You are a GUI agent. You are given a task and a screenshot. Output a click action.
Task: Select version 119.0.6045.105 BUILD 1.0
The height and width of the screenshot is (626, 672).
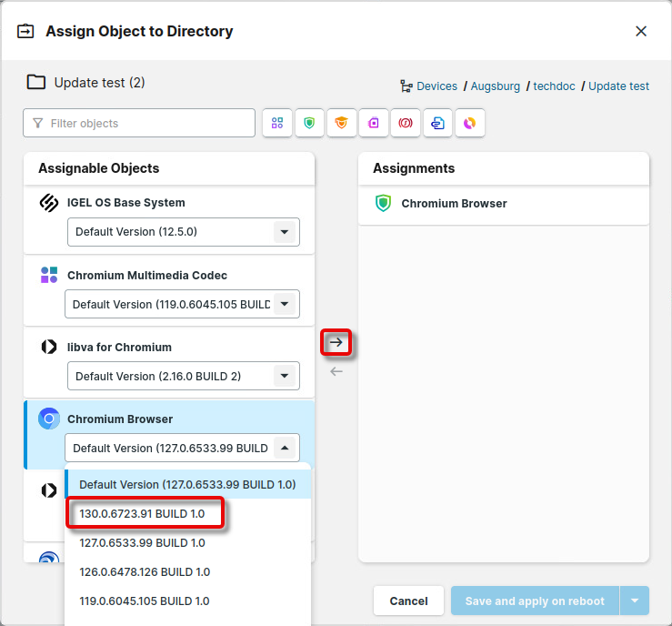145,601
